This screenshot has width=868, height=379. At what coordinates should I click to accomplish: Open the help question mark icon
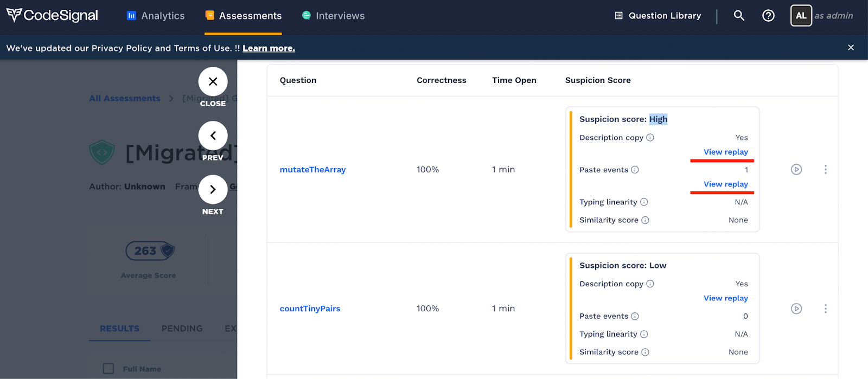[768, 16]
